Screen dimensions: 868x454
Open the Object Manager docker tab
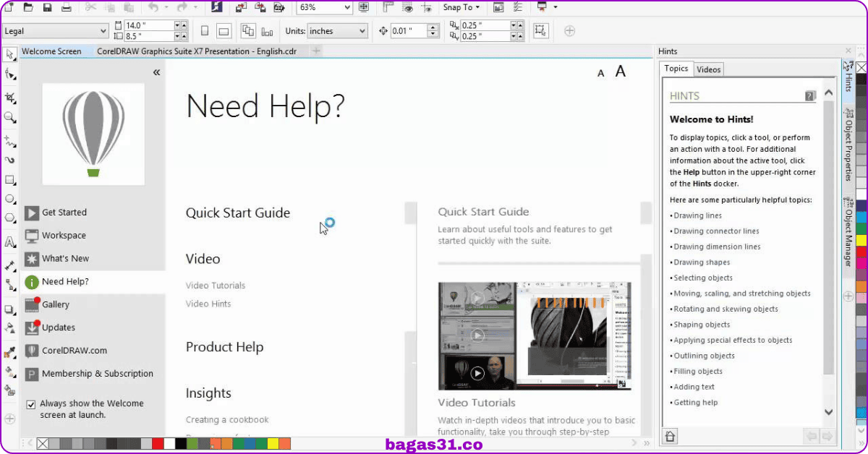click(848, 231)
